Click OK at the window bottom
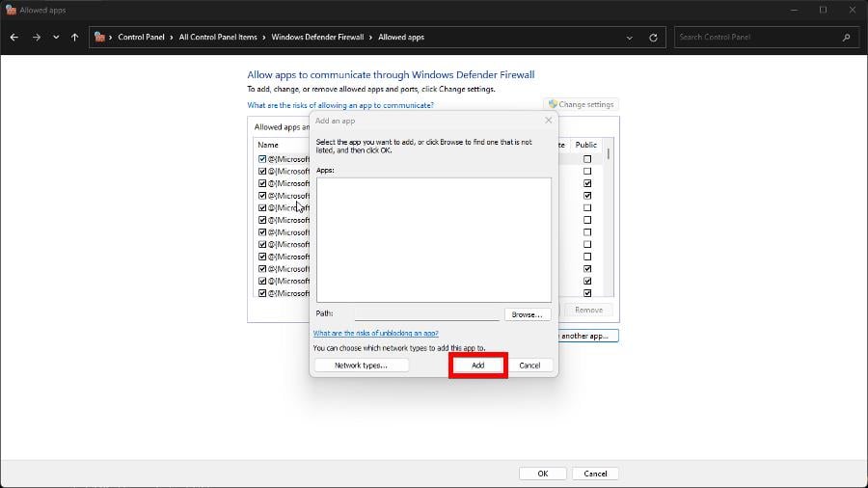 point(542,474)
